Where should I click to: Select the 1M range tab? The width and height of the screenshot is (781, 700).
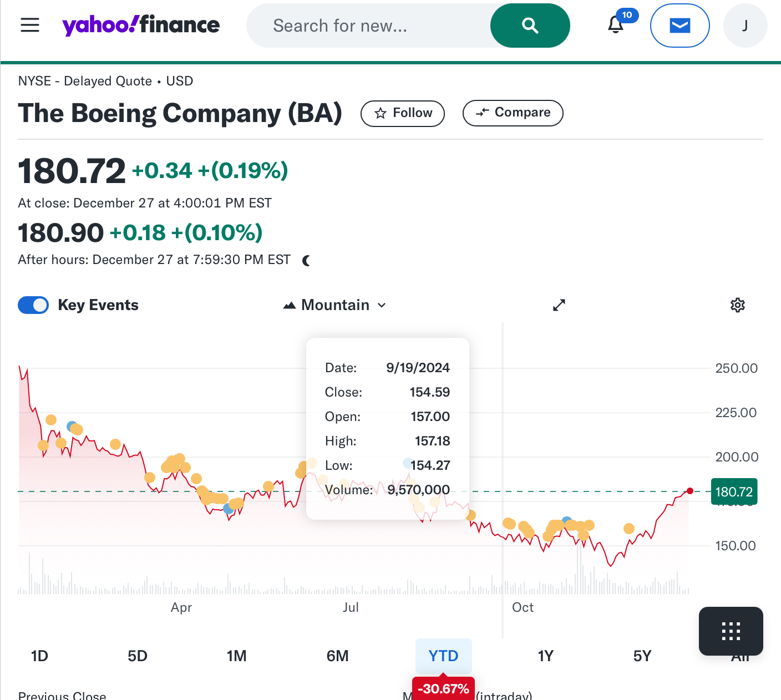(x=237, y=656)
